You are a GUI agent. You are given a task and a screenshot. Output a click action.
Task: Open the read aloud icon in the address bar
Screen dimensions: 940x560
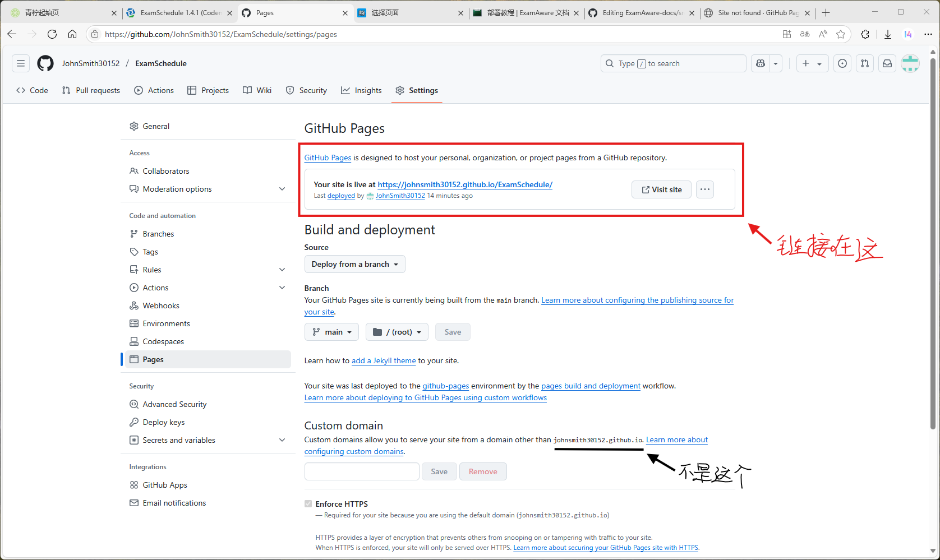[823, 34]
